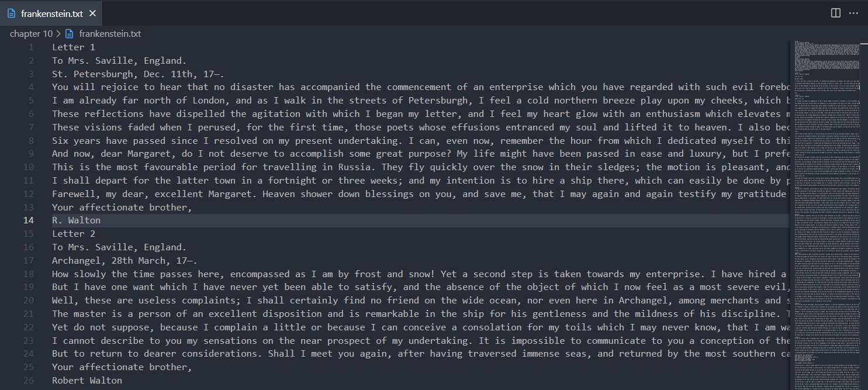
Task: Click line number 14 in the gutter
Action: pos(28,220)
